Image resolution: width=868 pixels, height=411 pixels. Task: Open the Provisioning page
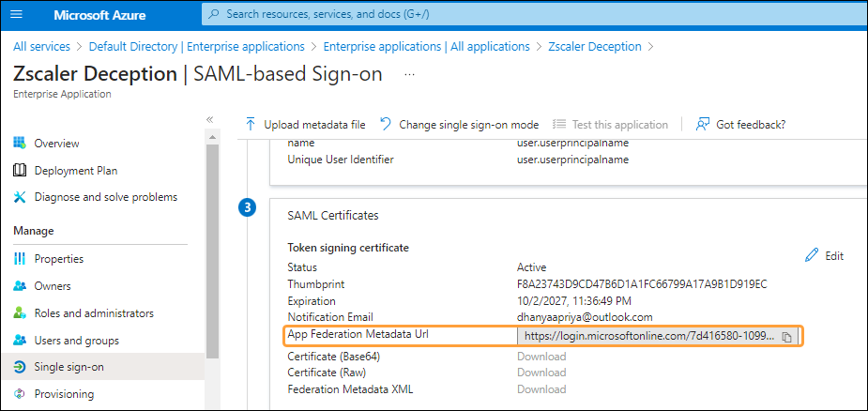64,394
